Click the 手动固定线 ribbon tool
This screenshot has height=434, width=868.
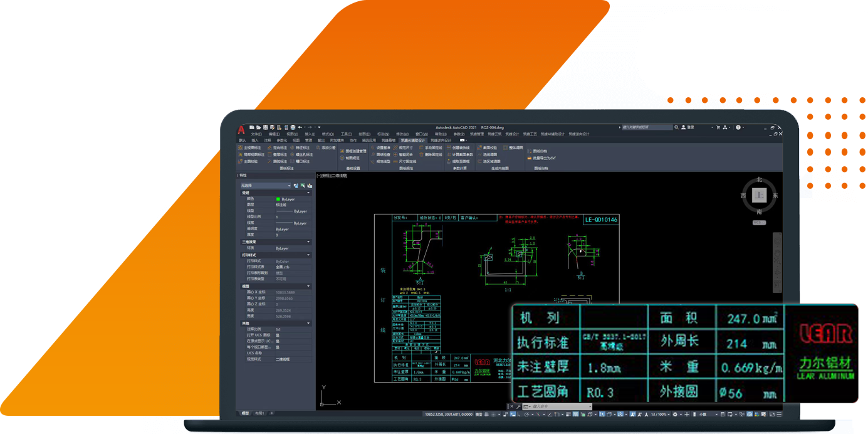[x=431, y=148]
